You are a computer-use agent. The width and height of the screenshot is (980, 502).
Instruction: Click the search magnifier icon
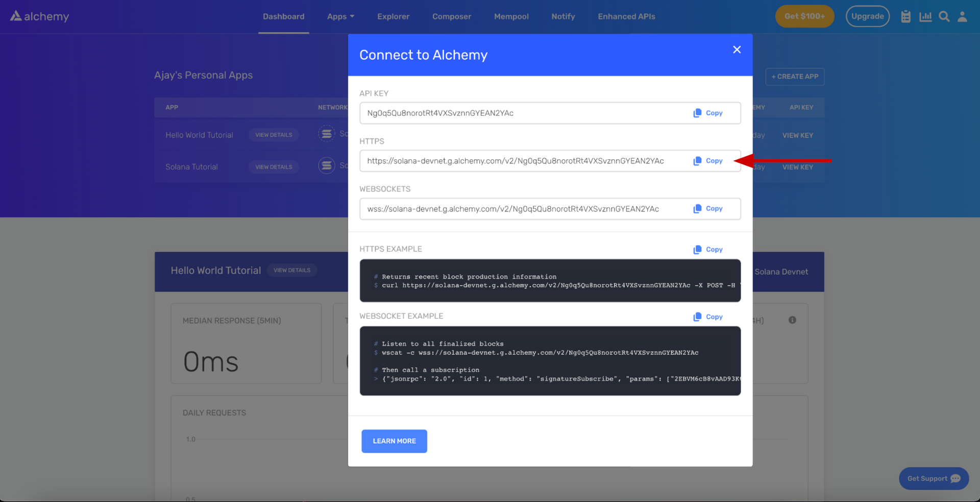tap(944, 16)
